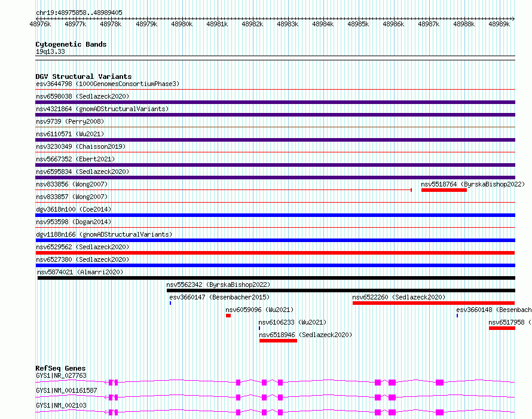Screen dimensions: 532x419
Task: Open variant nsv9739 (Perry2008)
Action: [70, 121]
